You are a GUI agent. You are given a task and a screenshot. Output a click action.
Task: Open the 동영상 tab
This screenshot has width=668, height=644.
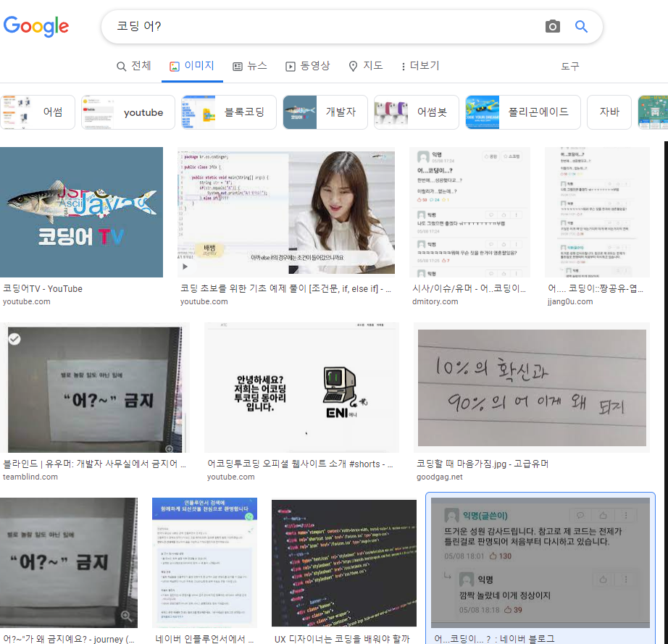point(308,66)
